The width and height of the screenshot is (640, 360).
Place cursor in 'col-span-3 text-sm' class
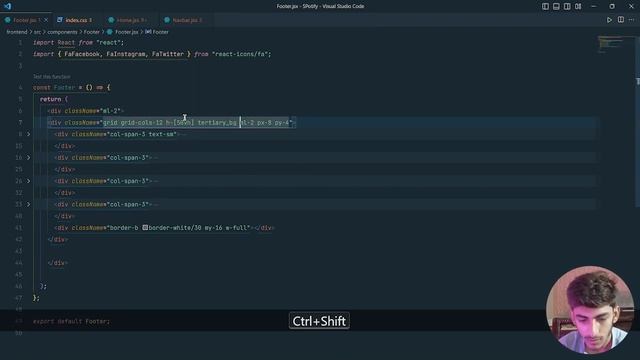pyautogui.click(x=141, y=134)
